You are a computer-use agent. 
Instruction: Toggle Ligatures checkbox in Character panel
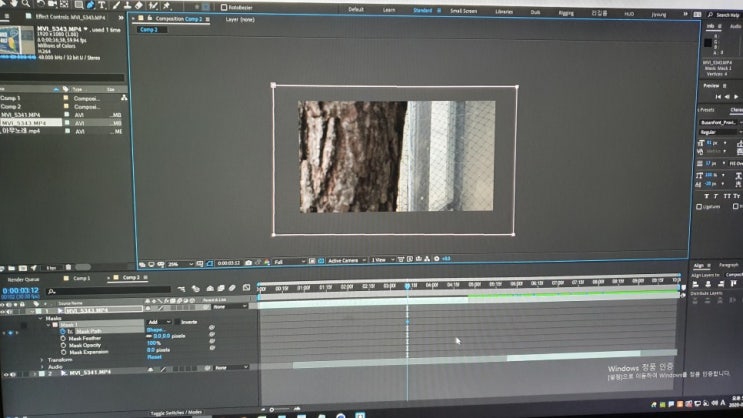click(699, 207)
